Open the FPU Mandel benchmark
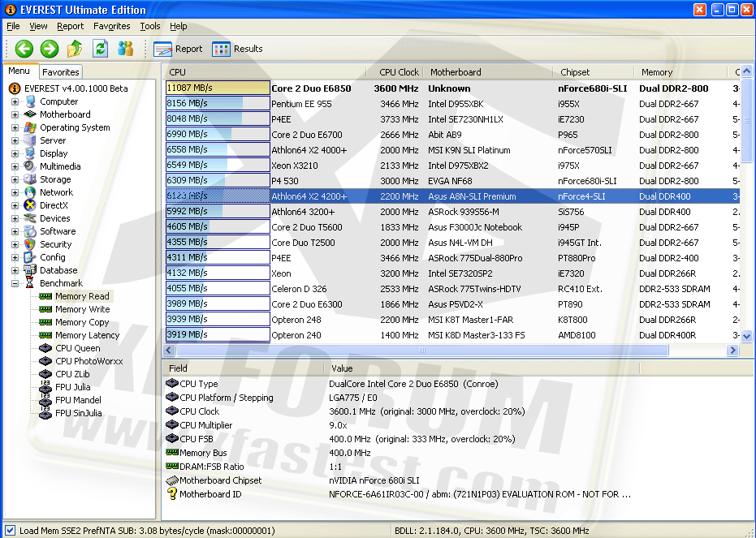 click(x=78, y=400)
